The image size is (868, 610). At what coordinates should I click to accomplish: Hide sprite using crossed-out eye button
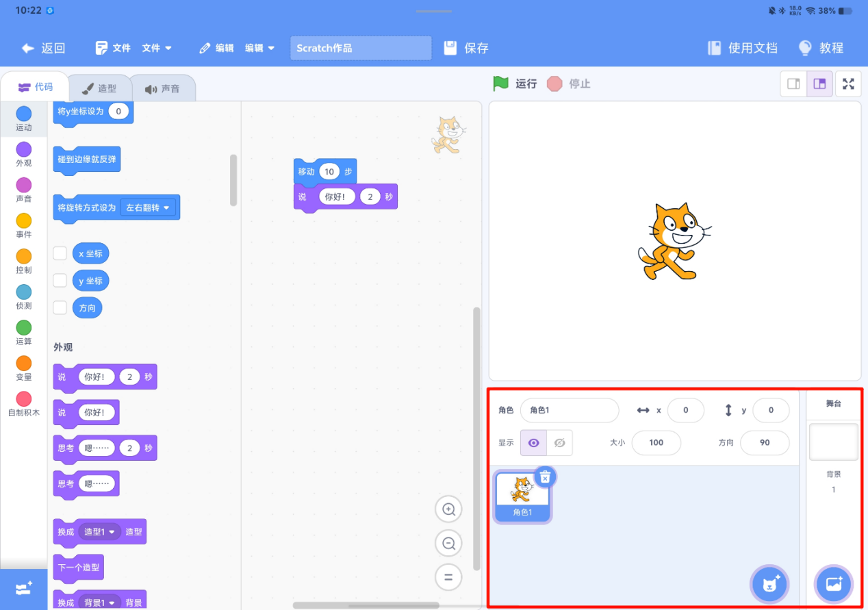point(559,443)
